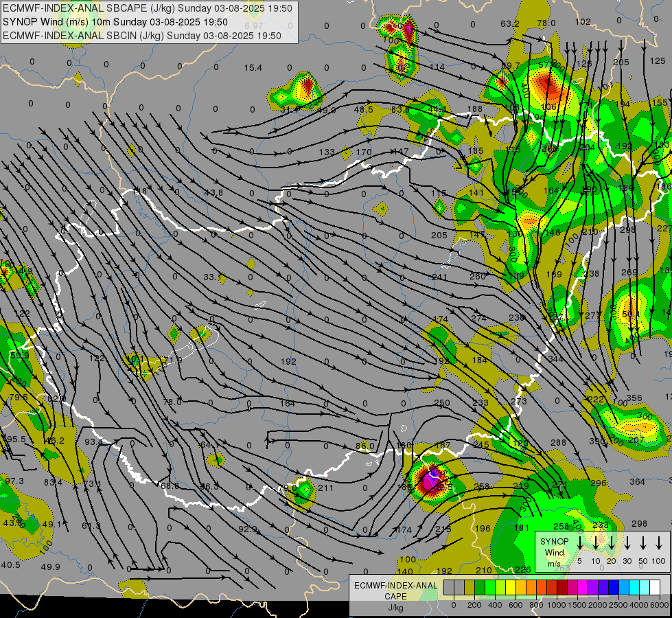Click the J/kg unit label in legend
The width and height of the screenshot is (672, 618).
tap(396, 608)
